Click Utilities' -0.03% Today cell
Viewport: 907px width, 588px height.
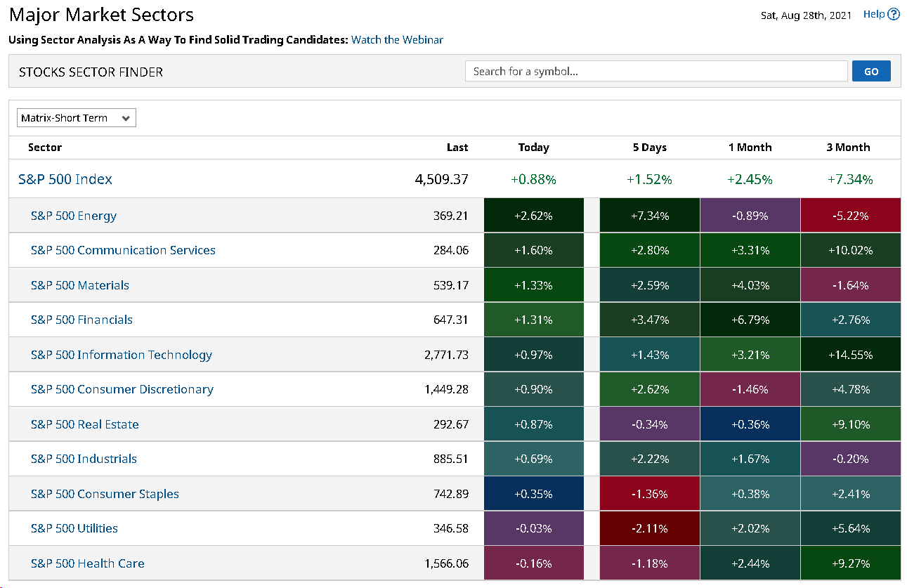click(x=534, y=528)
